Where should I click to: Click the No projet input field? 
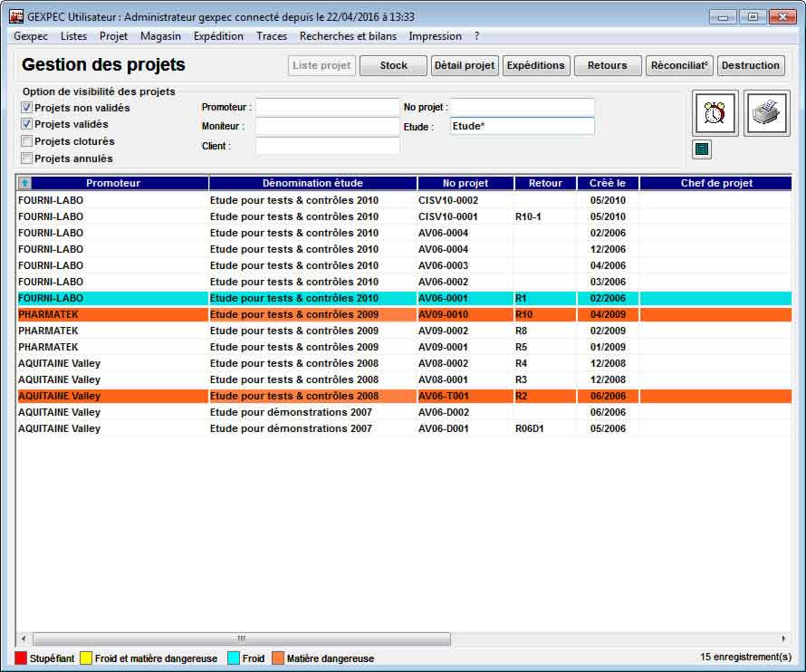(523, 108)
